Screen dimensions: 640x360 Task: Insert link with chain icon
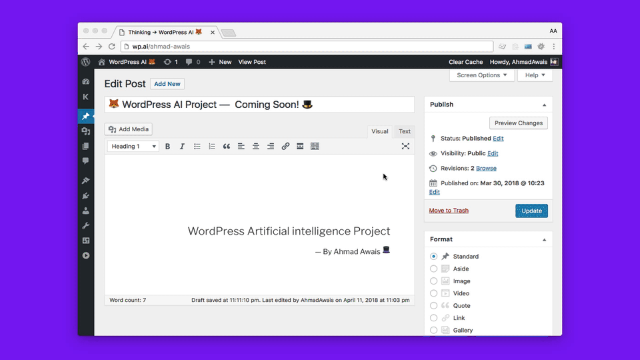pos(285,146)
